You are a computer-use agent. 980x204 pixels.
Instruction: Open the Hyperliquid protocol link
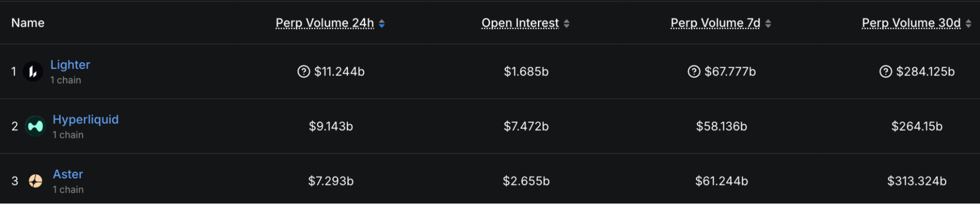pos(86,120)
